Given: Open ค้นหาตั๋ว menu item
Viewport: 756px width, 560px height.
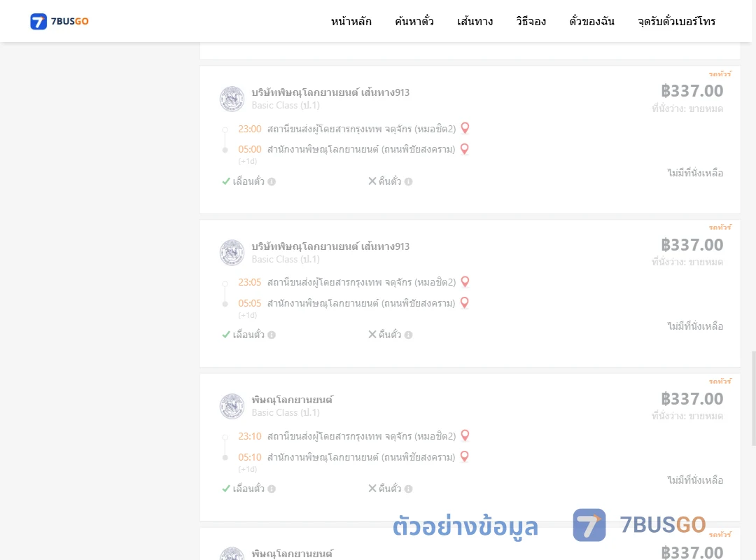Looking at the screenshot, I should tap(414, 21).
